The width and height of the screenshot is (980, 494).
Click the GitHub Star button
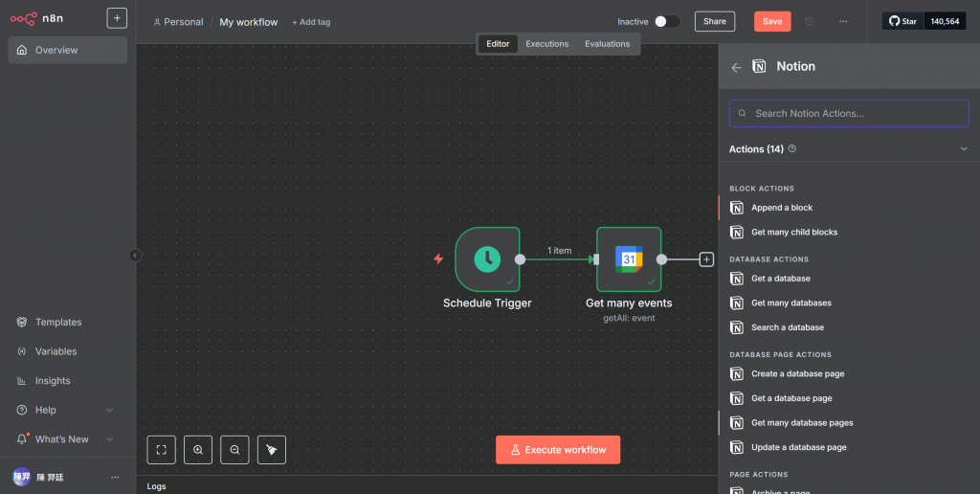(903, 21)
